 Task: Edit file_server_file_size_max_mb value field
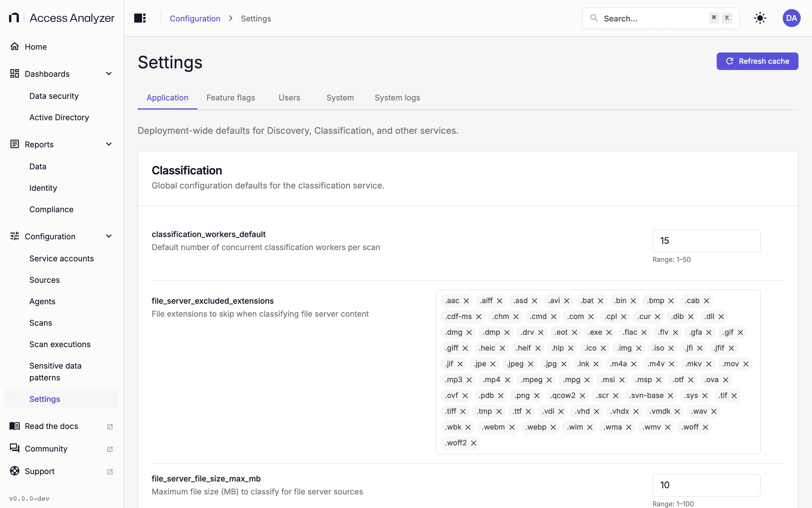(x=706, y=485)
